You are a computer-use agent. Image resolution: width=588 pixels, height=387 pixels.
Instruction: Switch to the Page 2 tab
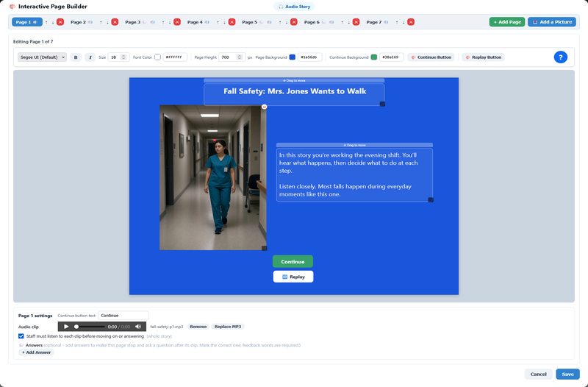tap(82, 22)
